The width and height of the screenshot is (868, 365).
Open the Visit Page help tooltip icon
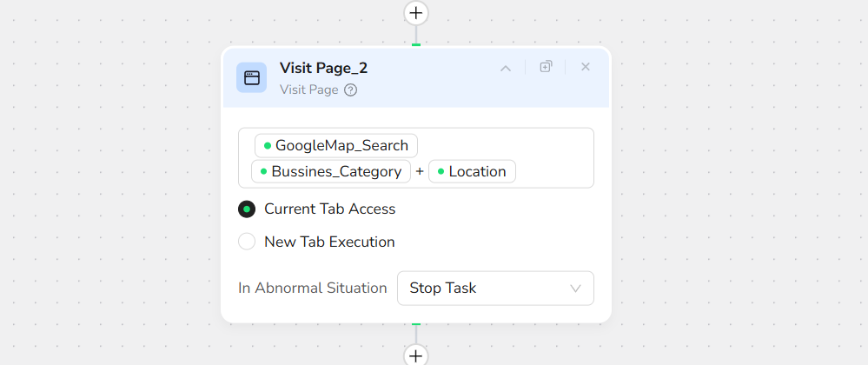(351, 90)
